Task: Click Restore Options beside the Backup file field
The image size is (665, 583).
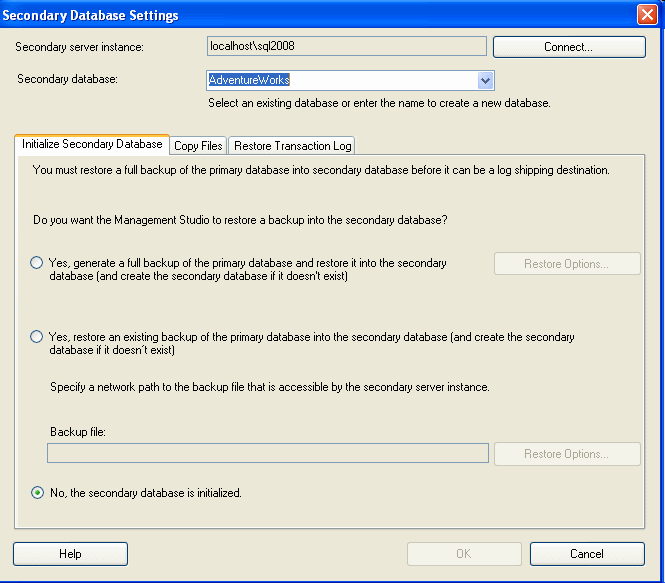Action: click(567, 454)
